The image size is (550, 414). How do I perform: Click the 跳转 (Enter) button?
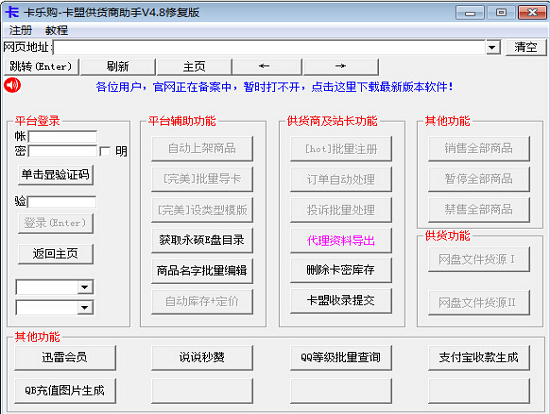point(41,66)
